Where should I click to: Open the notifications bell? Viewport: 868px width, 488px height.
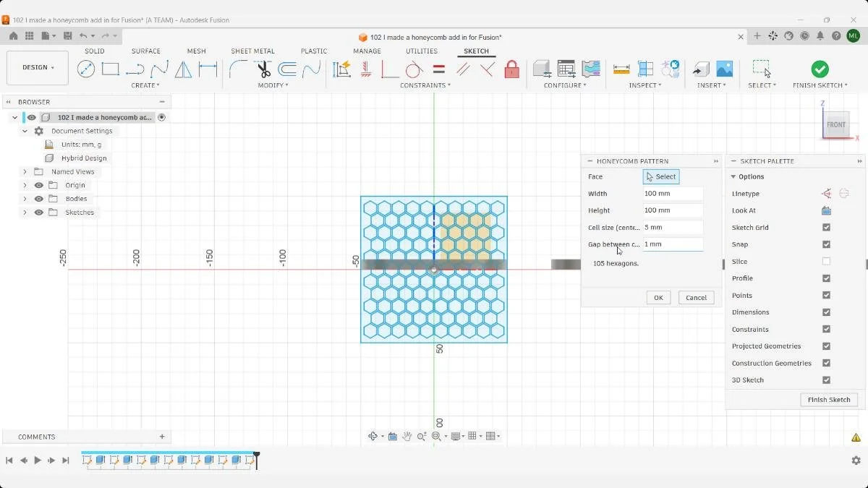click(820, 35)
